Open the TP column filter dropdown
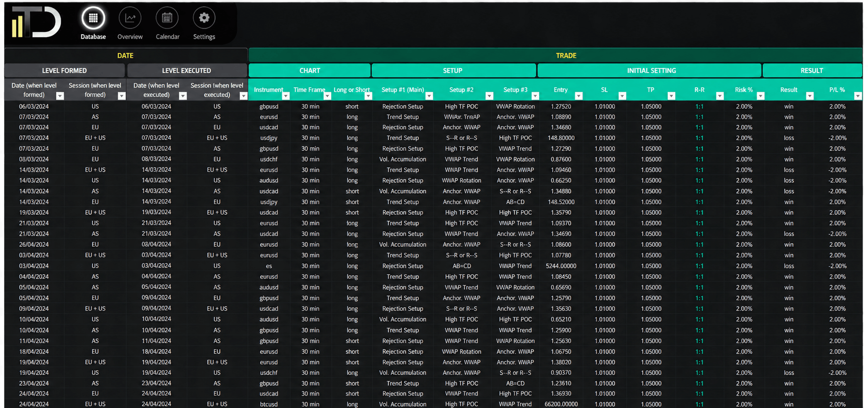This screenshot has width=868, height=408. 672,96
